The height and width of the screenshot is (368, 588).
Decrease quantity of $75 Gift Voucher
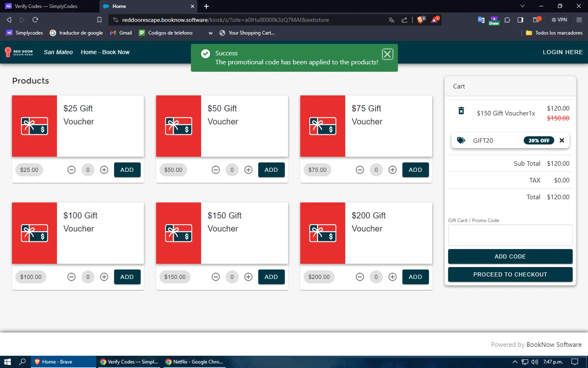click(x=360, y=170)
